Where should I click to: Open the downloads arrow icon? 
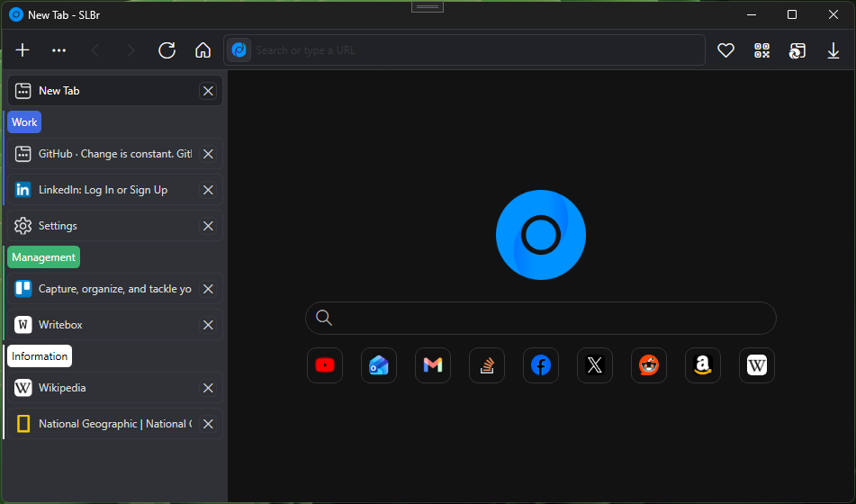(x=833, y=50)
